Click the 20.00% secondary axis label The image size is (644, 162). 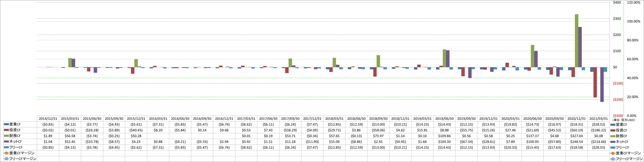633,97
